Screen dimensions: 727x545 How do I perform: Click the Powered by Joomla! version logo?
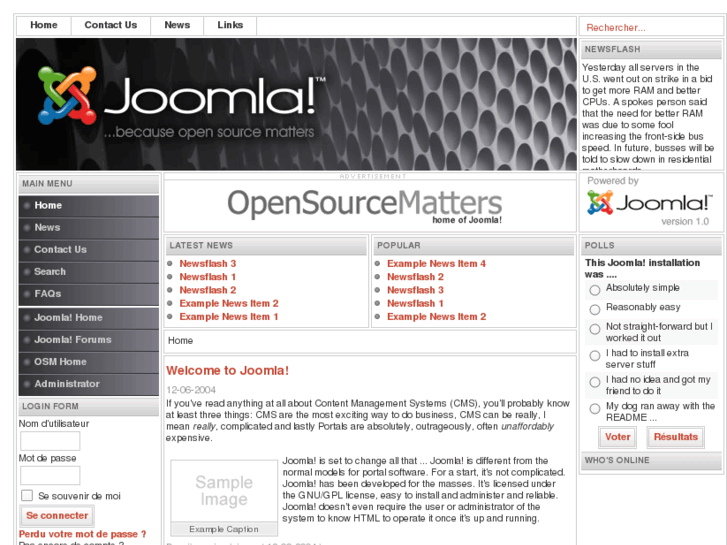pos(649,203)
